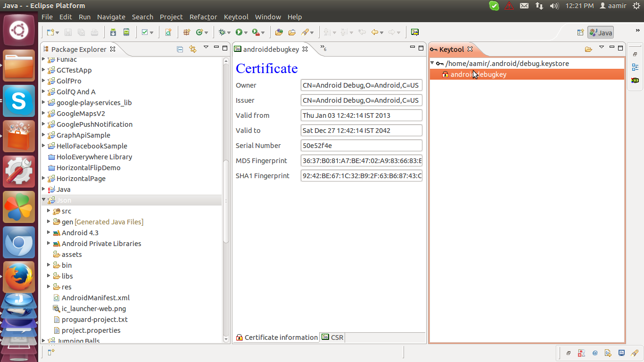Click the MD5 Fingerprint field

[362, 161]
